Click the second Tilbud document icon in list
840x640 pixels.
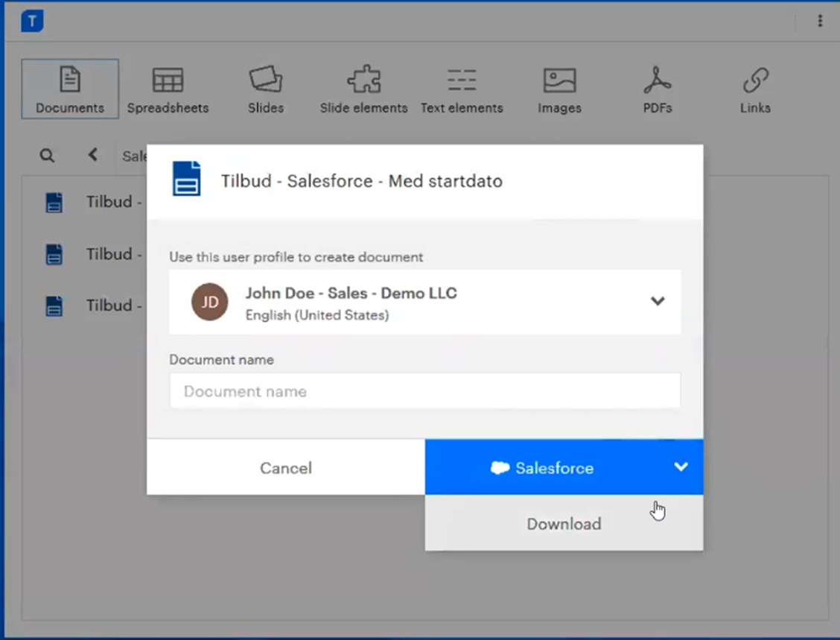tap(54, 255)
